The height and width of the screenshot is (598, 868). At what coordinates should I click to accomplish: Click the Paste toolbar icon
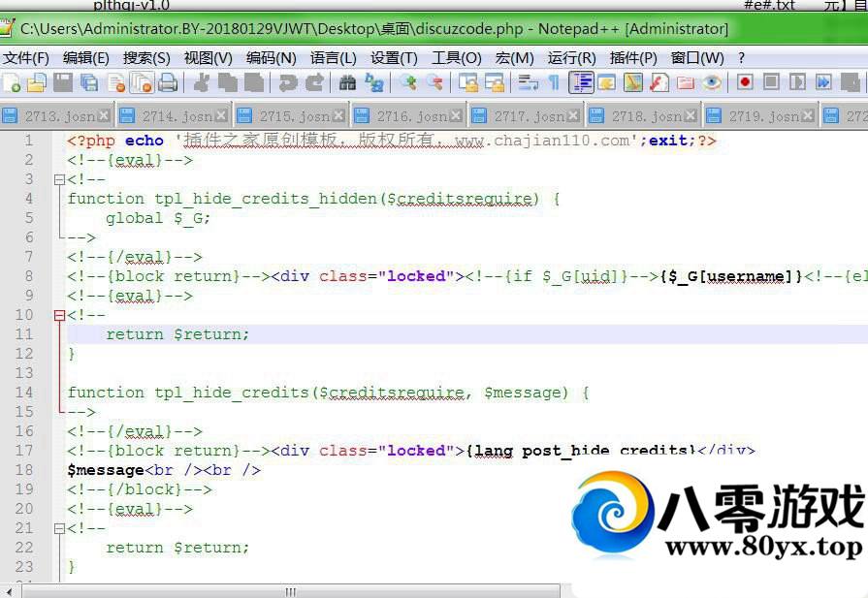click(253, 83)
